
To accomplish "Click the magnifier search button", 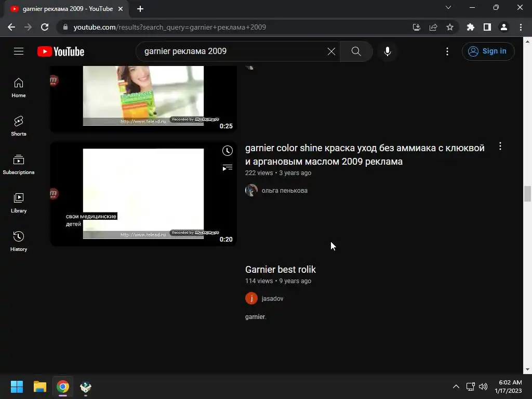I will [356, 51].
